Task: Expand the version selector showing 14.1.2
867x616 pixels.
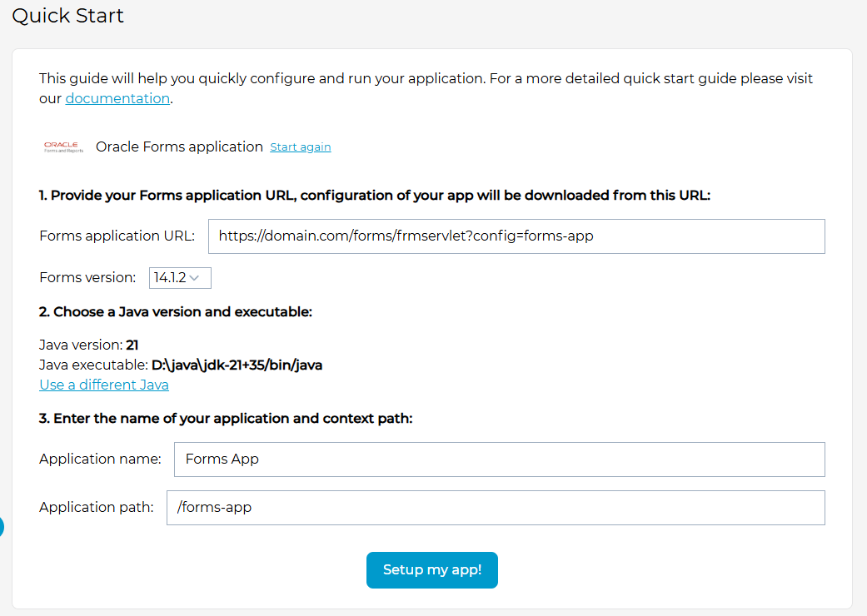Action: tap(180, 277)
